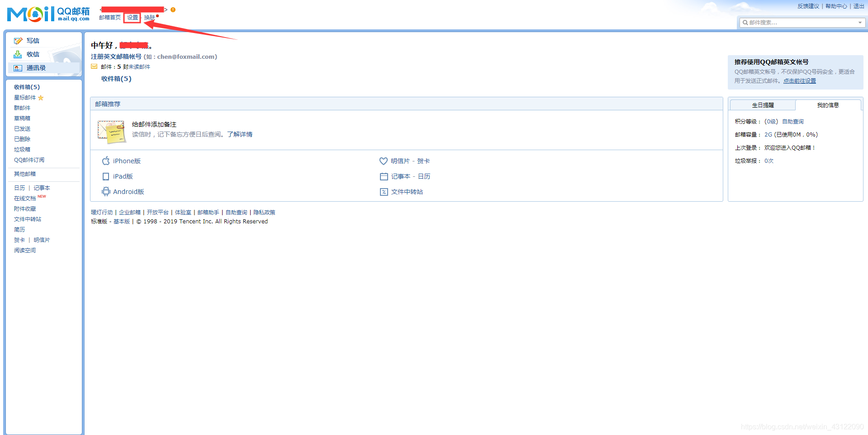This screenshot has width=868, height=435.
Task: Open 简历 in the sidebar
Action: click(19, 230)
